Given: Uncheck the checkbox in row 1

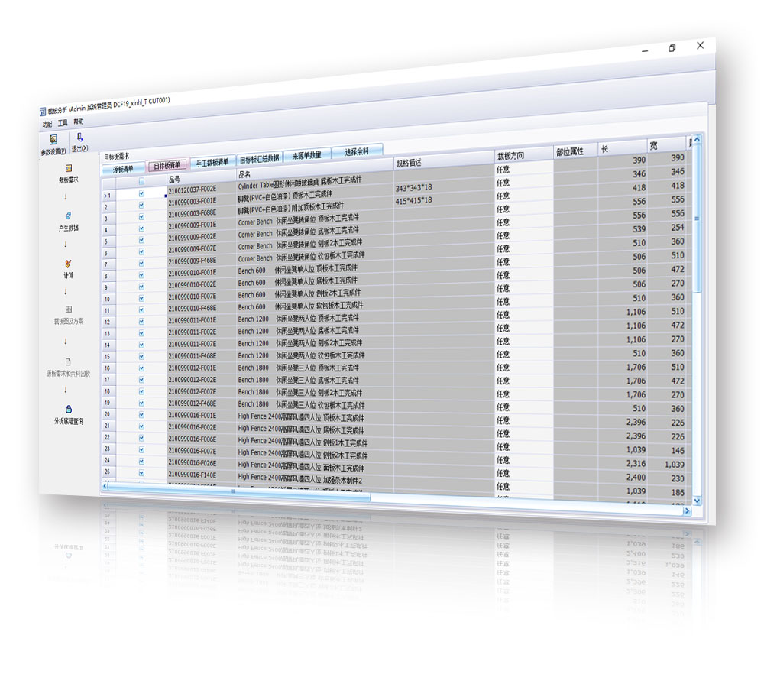Looking at the screenshot, I should tap(141, 194).
